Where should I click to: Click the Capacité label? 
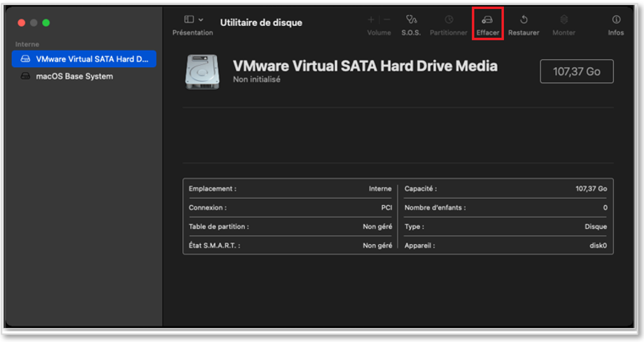(x=421, y=189)
